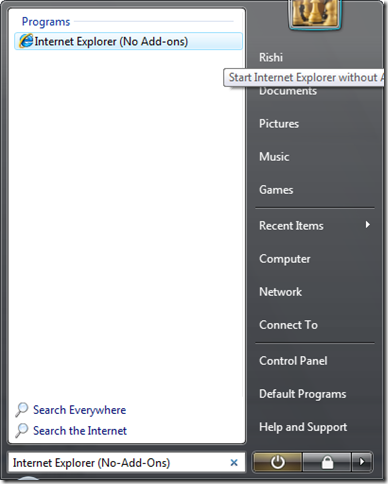Lock the computer with the padlock button

[x=327, y=462]
